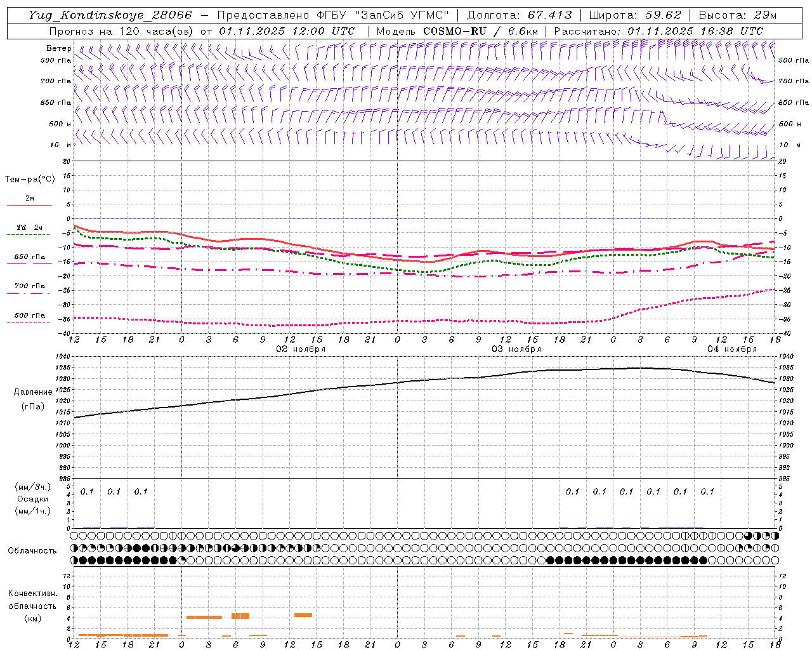Screen dimensions: 812x650
Task: Click the Облачность row label
Action: click(x=32, y=551)
